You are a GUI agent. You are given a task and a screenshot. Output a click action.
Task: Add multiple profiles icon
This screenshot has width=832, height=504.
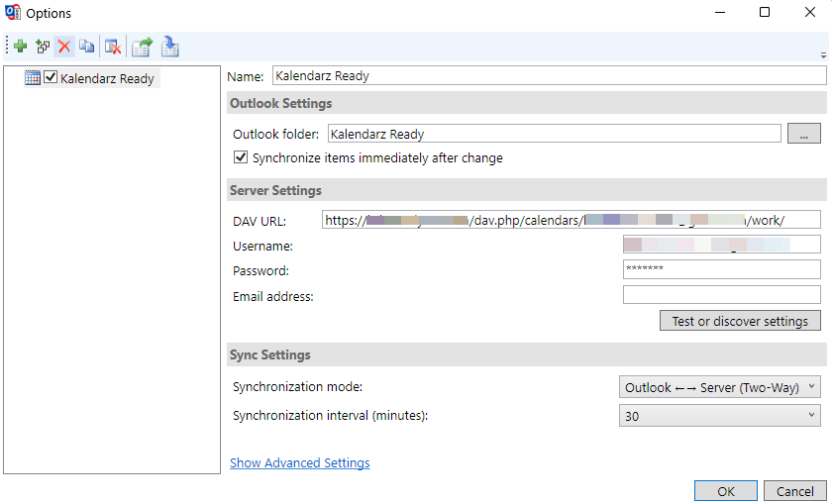coord(43,47)
